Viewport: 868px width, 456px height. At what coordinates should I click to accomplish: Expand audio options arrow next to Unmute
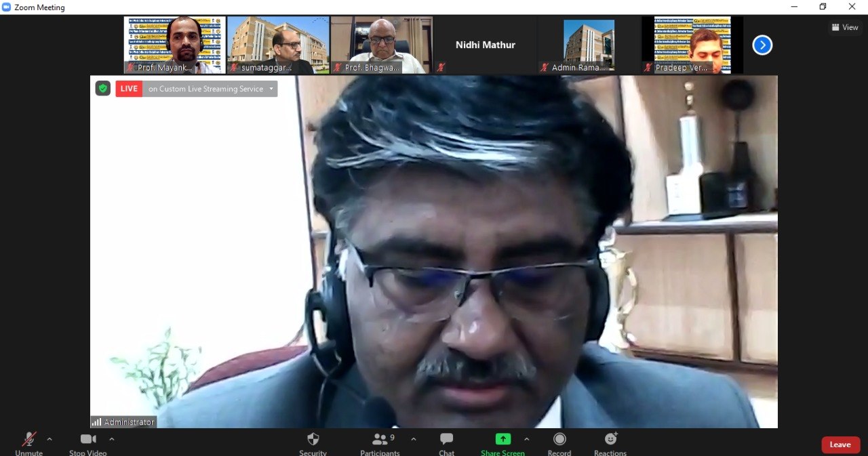pyautogui.click(x=50, y=439)
